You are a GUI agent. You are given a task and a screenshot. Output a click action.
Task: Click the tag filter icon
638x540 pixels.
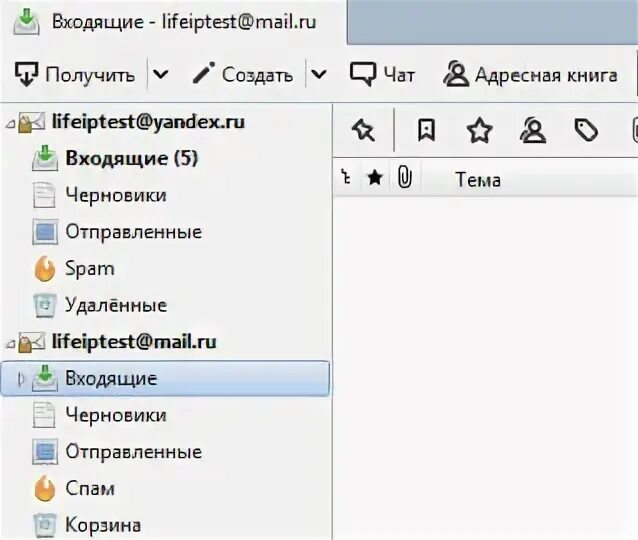coord(586,130)
